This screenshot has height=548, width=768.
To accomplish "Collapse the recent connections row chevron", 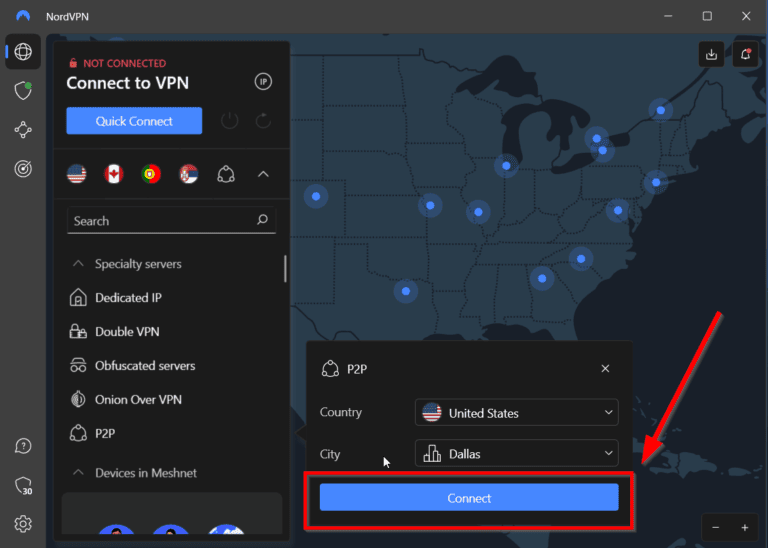I will coord(264,174).
